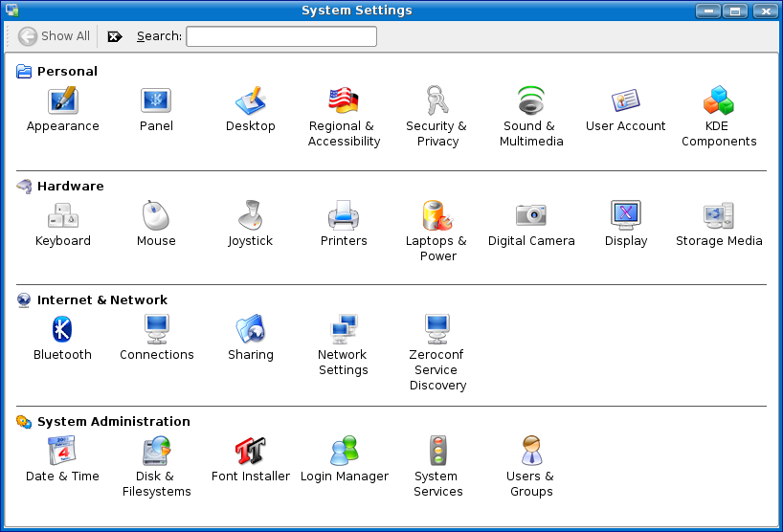The height and width of the screenshot is (532, 783).
Task: Clear the search field with the clear icon
Action: click(115, 36)
